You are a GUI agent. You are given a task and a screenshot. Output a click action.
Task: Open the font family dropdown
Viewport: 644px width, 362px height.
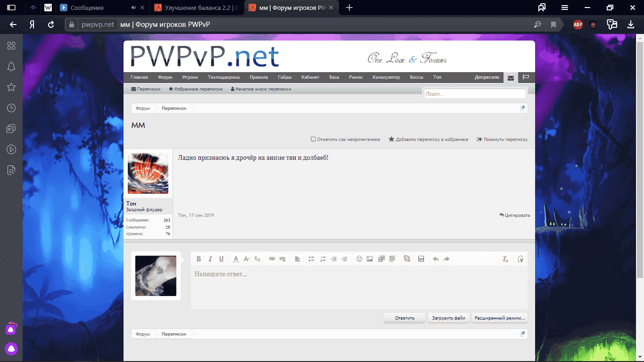point(257,259)
